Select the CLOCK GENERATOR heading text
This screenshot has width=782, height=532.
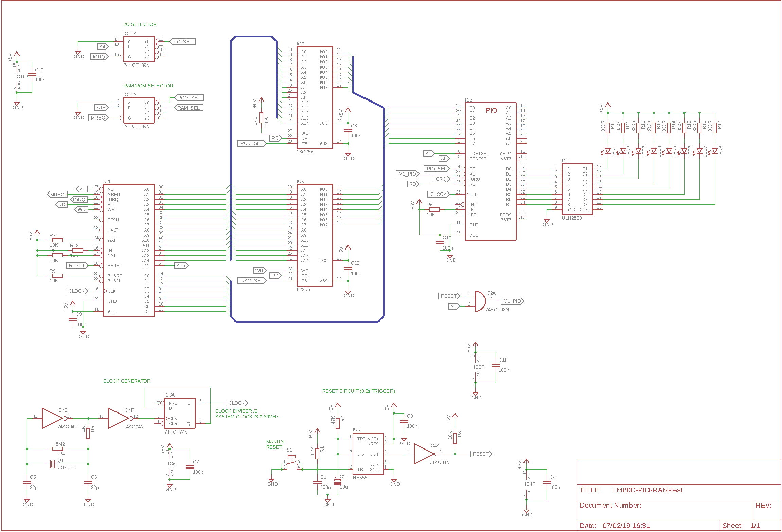[127, 381]
